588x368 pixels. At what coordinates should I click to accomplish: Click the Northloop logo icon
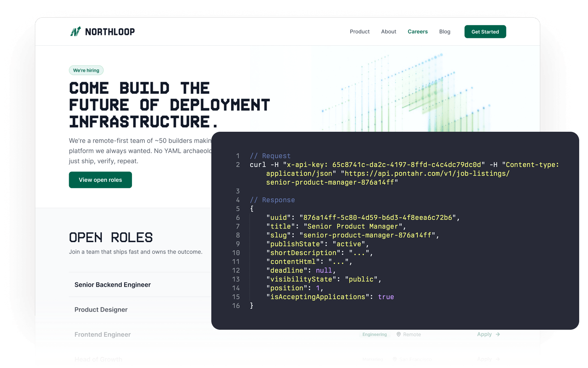pyautogui.click(x=75, y=32)
